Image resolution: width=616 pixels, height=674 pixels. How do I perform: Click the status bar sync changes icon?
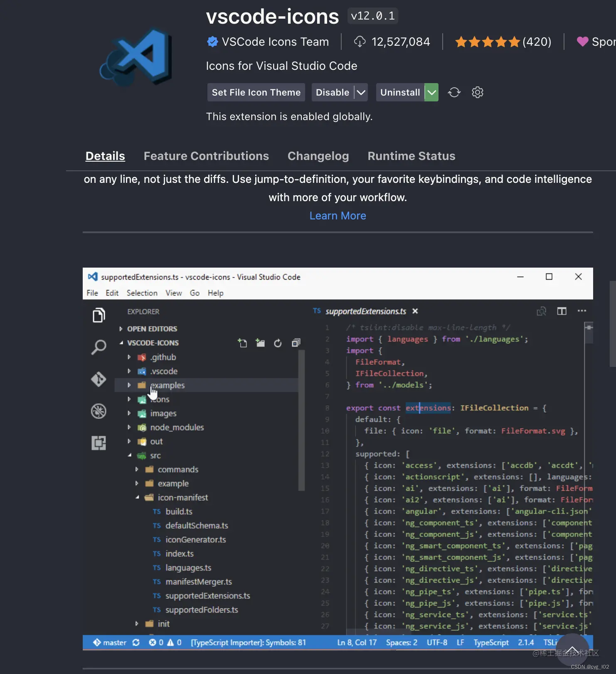pyautogui.click(x=136, y=642)
